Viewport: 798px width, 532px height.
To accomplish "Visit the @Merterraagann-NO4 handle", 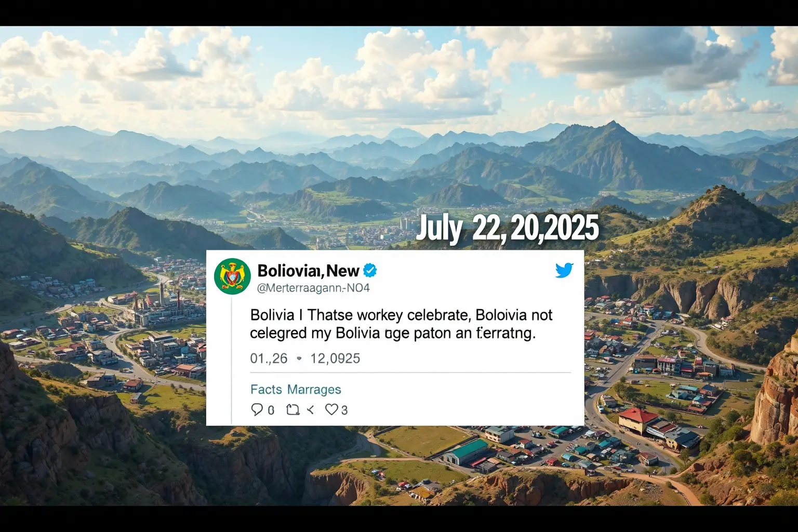I will 313,288.
